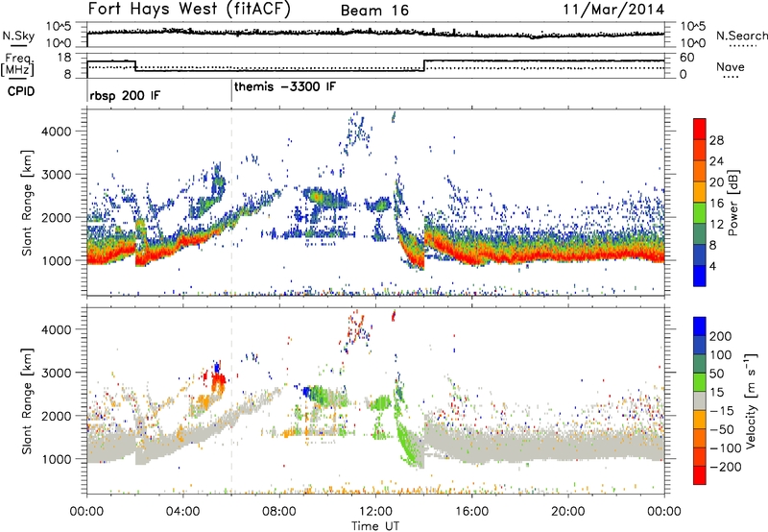Click the '20:00' time axis tick label
The image size is (768, 532).
pos(568,512)
